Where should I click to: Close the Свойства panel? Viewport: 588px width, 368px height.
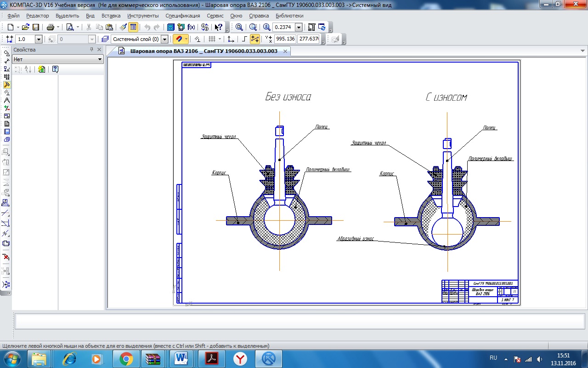point(99,50)
